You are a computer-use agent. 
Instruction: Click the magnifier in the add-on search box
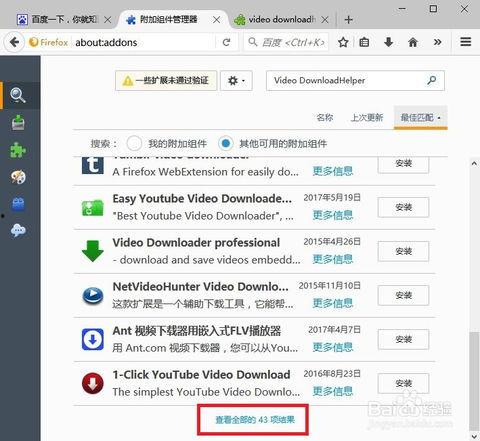[432, 80]
